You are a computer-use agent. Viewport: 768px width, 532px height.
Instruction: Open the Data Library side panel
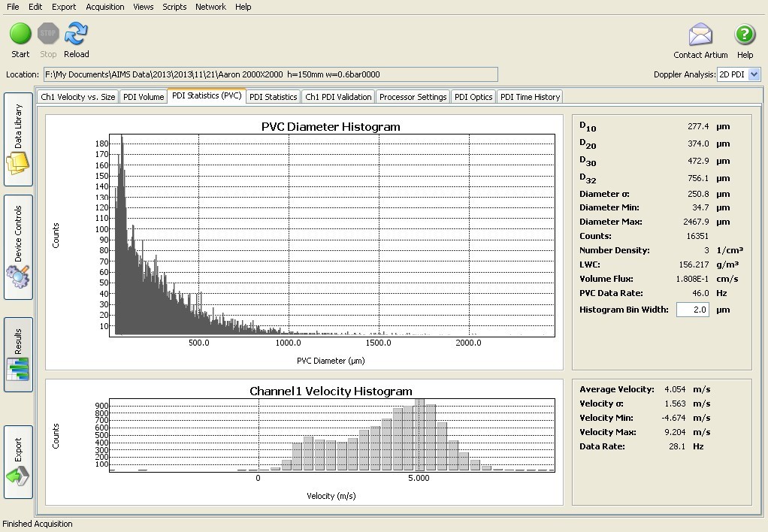point(19,140)
